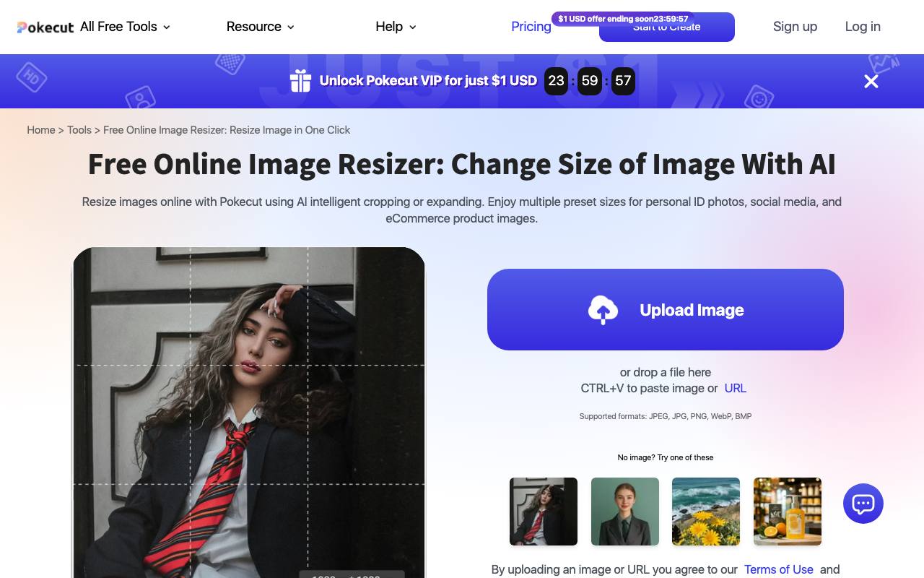Click the 'Unlock Pokecut VIP for just $1 USD' text
This screenshot has width=924, height=578.
pyautogui.click(x=428, y=81)
